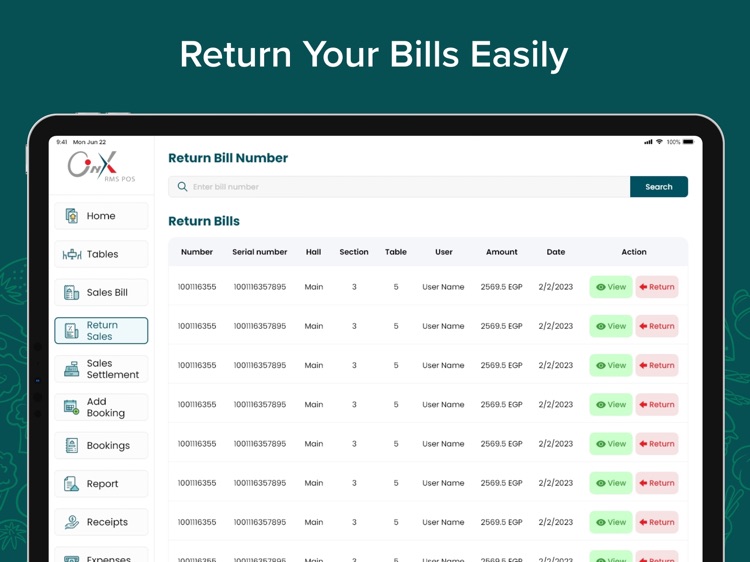Screen dimensions: 750x562
Task: Click the Return Bills heading
Action: pyautogui.click(x=204, y=221)
